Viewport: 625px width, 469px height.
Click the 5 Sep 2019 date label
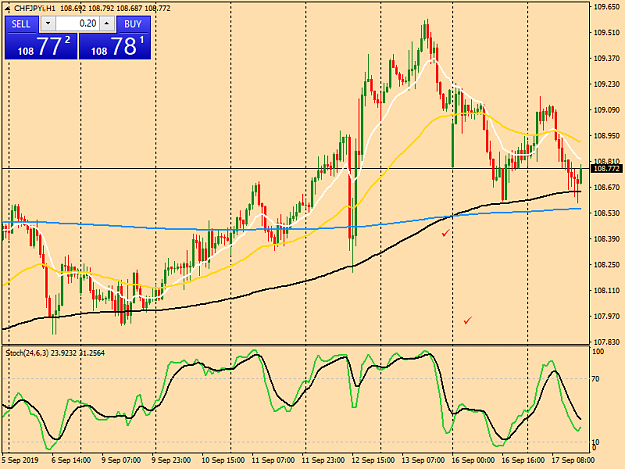tap(20, 460)
